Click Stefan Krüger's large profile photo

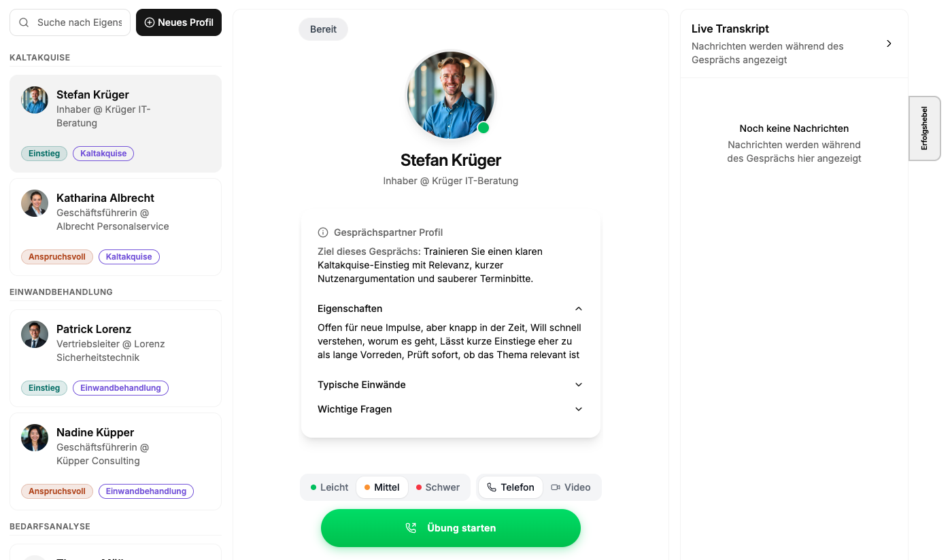pos(450,95)
